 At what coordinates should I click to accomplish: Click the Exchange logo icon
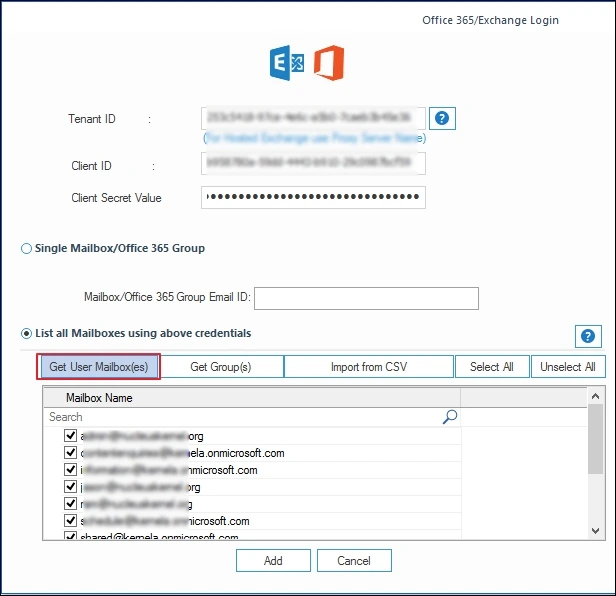[x=287, y=63]
